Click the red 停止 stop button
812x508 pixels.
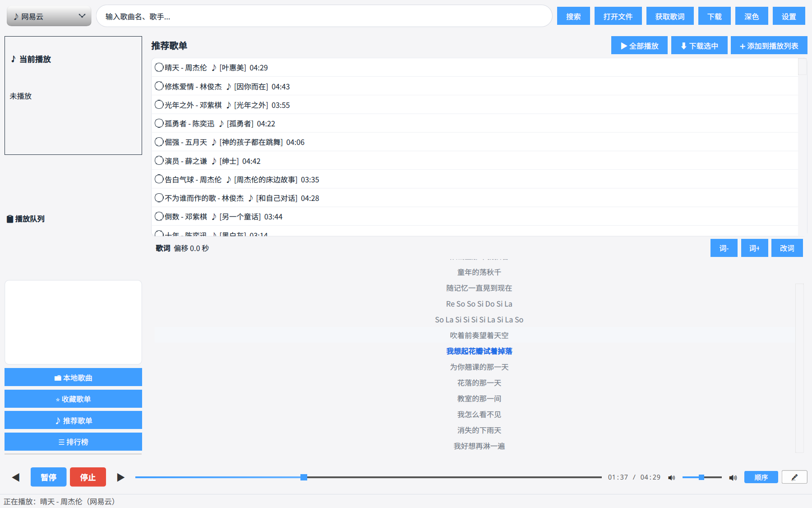click(88, 477)
